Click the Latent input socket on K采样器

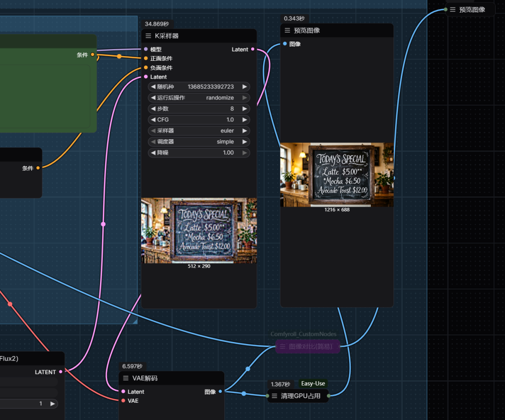pos(146,77)
